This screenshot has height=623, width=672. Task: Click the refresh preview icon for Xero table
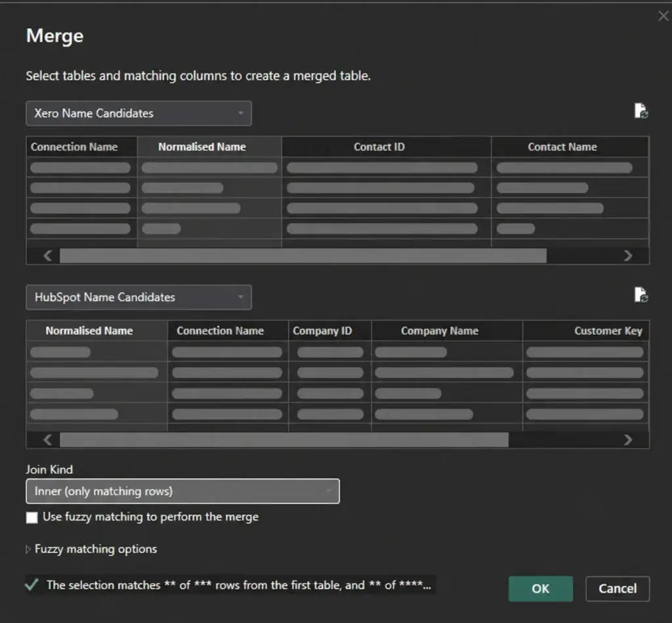pyautogui.click(x=640, y=110)
